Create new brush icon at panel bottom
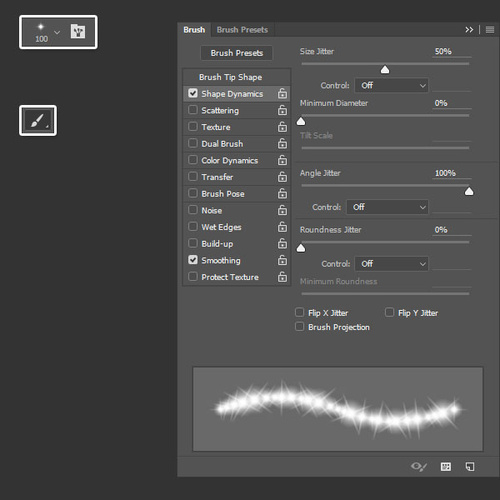This screenshot has height=500, width=500. point(470,466)
